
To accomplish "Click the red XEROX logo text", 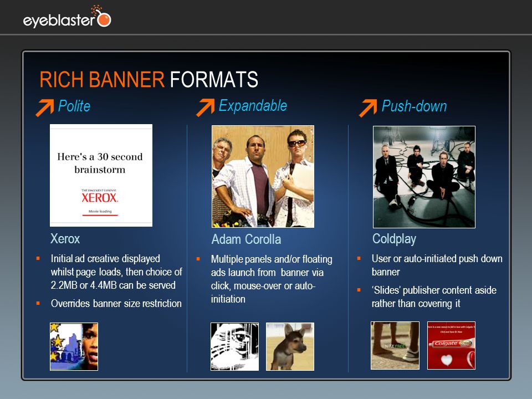I will coord(100,198).
